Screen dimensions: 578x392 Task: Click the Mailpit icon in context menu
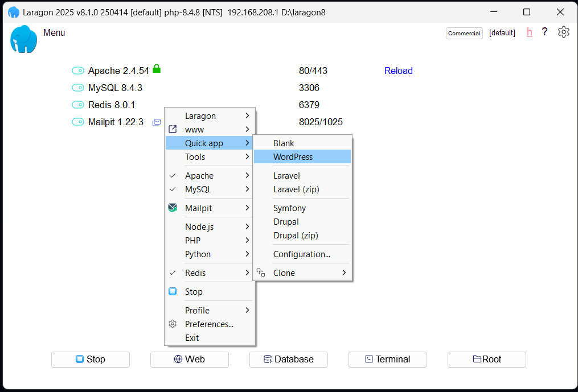[173, 208]
